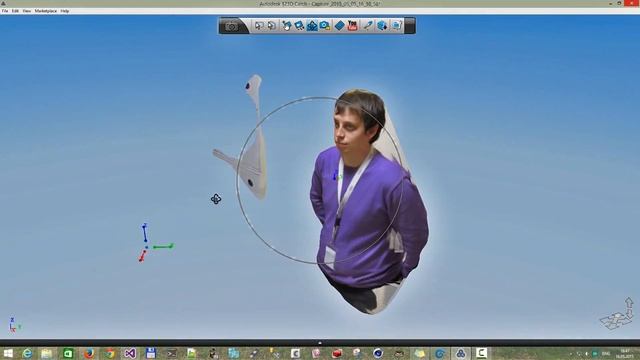Viewport: 640px width, 360px height.
Task: Click the small axis indicator in bottom-left corner
Action: [14, 325]
